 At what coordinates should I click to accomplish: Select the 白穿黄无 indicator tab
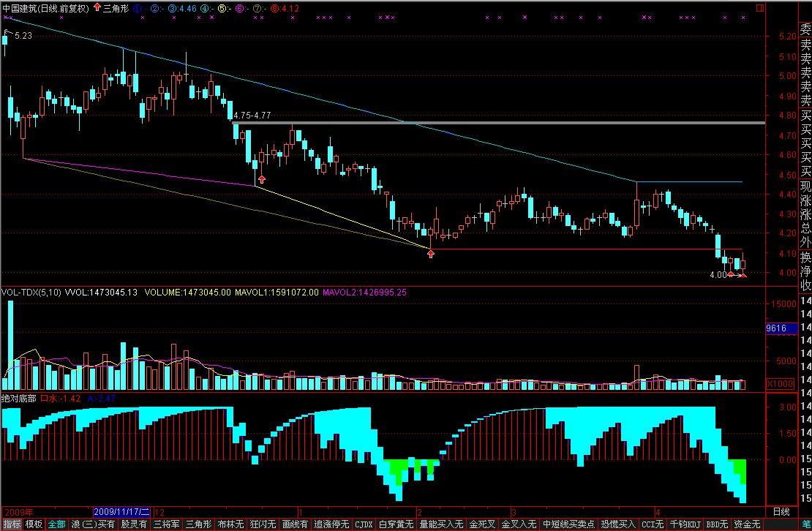point(396,525)
